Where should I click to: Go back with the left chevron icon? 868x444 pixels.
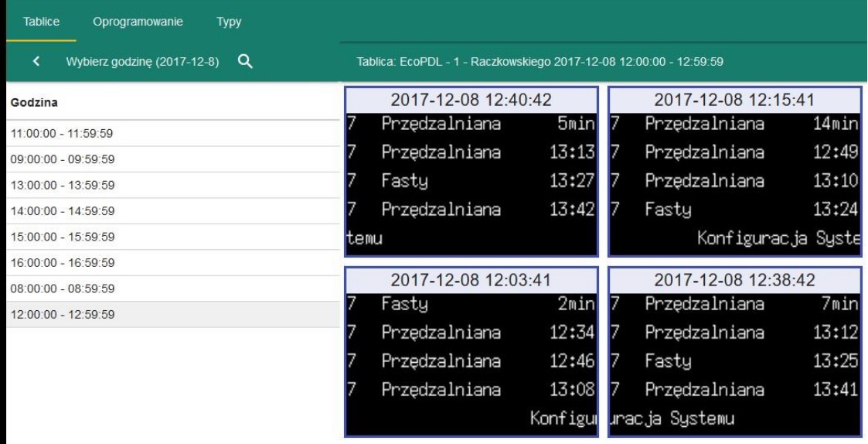tap(36, 62)
